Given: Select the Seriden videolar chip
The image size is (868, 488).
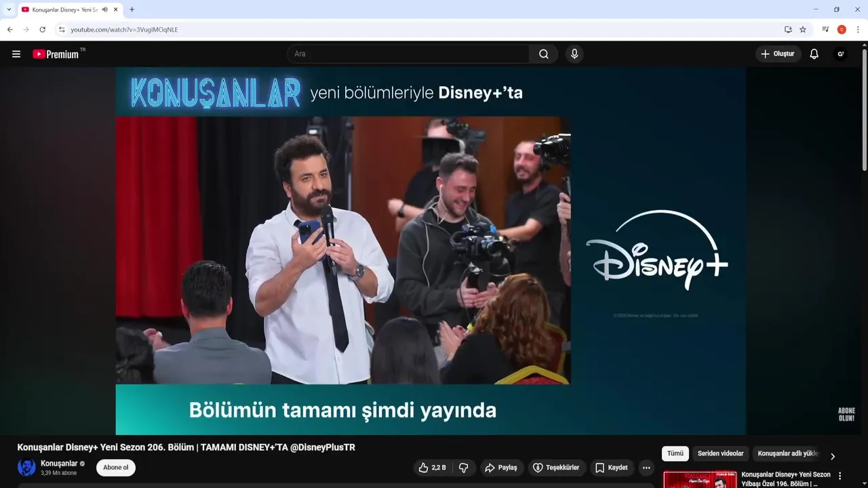Looking at the screenshot, I should (721, 453).
